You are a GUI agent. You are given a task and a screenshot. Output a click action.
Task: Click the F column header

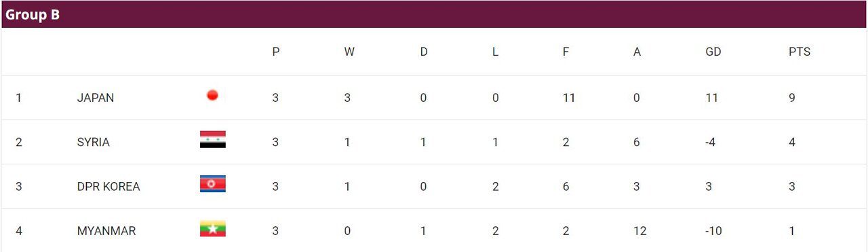(566, 52)
